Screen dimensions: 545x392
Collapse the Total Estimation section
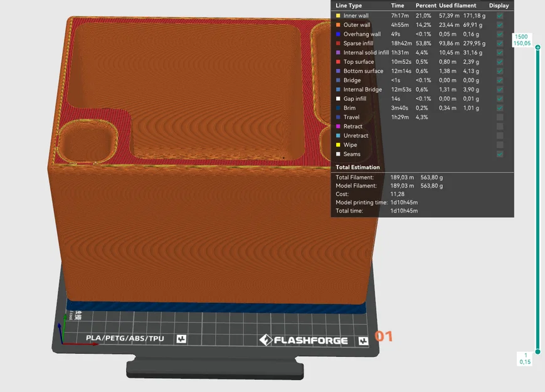[x=357, y=167]
